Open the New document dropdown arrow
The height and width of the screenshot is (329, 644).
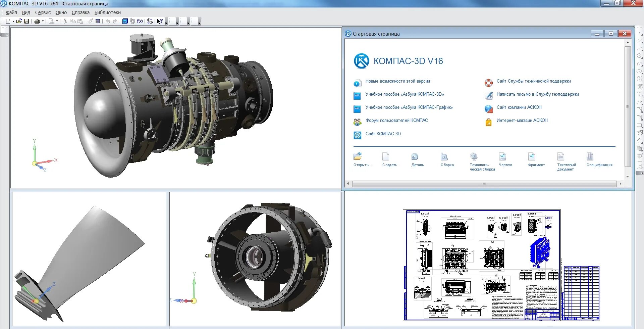click(13, 21)
